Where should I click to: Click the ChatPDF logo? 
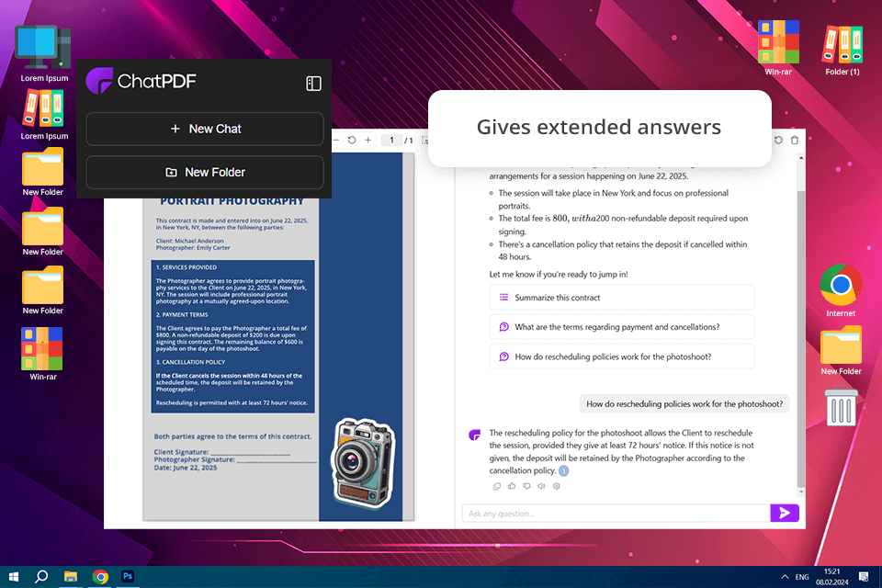click(141, 81)
